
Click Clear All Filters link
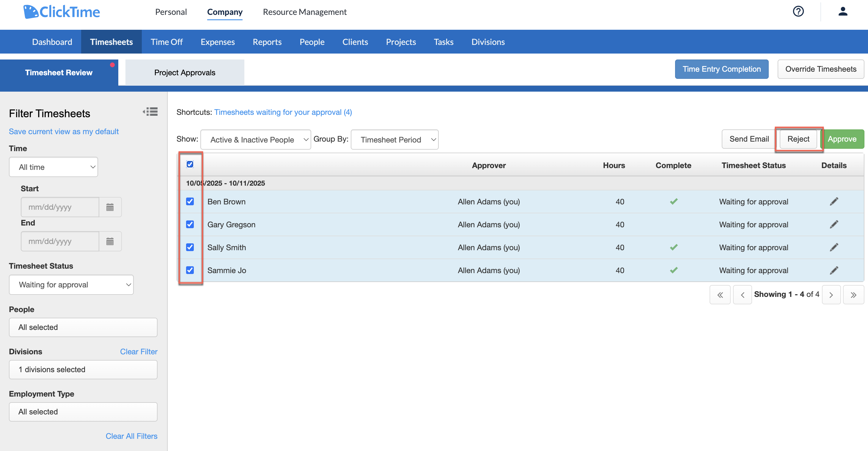coord(131,436)
